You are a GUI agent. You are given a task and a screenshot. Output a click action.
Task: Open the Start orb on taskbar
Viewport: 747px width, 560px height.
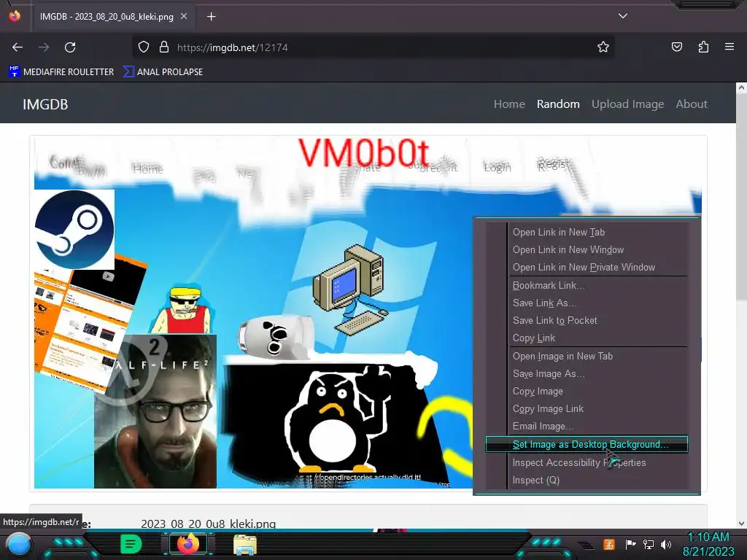coord(18,545)
